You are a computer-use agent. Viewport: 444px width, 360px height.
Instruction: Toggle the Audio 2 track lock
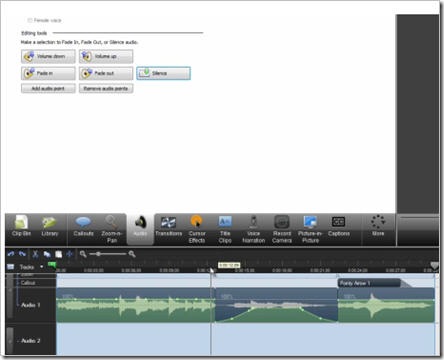(x=10, y=341)
